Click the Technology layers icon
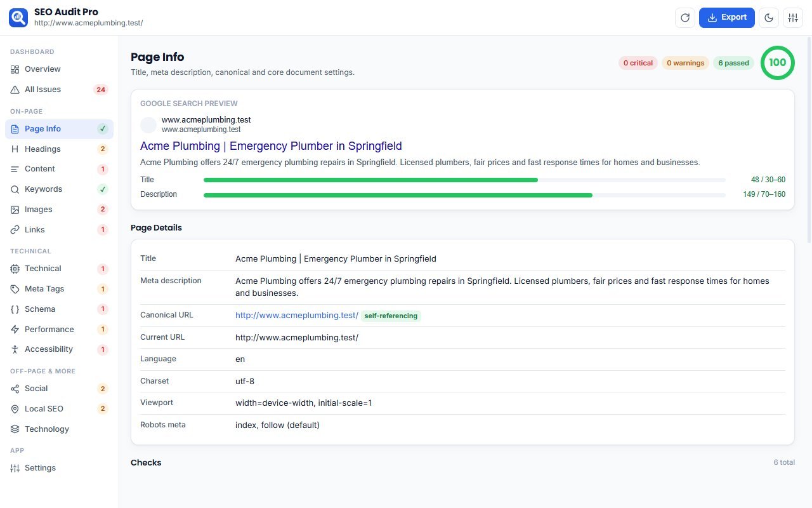The height and width of the screenshot is (508, 812). click(x=15, y=429)
